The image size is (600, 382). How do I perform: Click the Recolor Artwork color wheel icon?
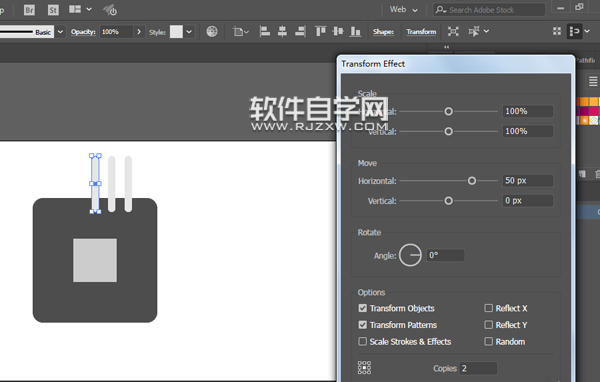[212, 31]
